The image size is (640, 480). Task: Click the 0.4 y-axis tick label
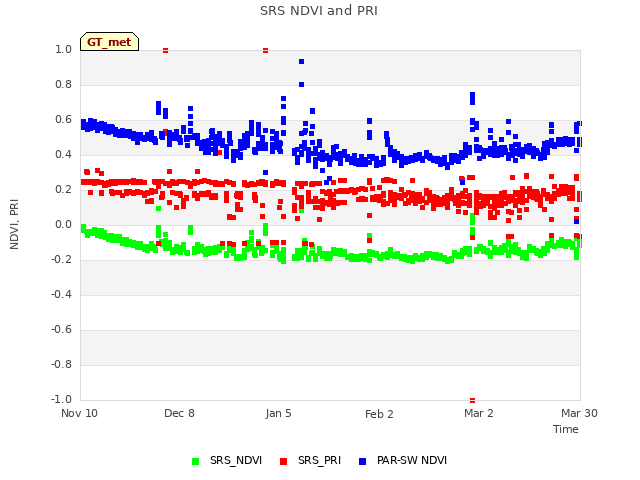[x=63, y=154]
